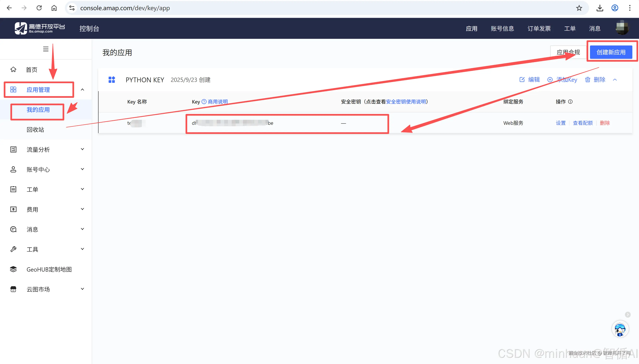The width and height of the screenshot is (639, 364).
Task: Collapse the 应用管理 sidebar section
Action: click(x=82, y=89)
